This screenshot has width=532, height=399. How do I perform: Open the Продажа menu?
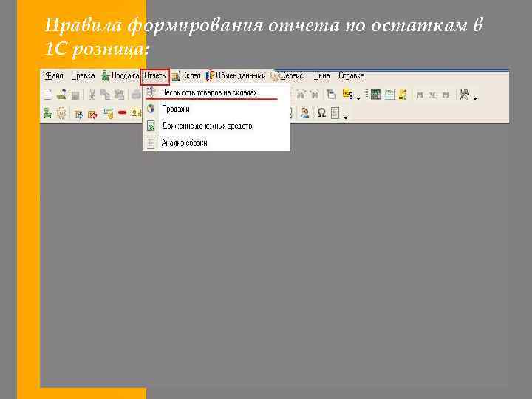pos(120,75)
